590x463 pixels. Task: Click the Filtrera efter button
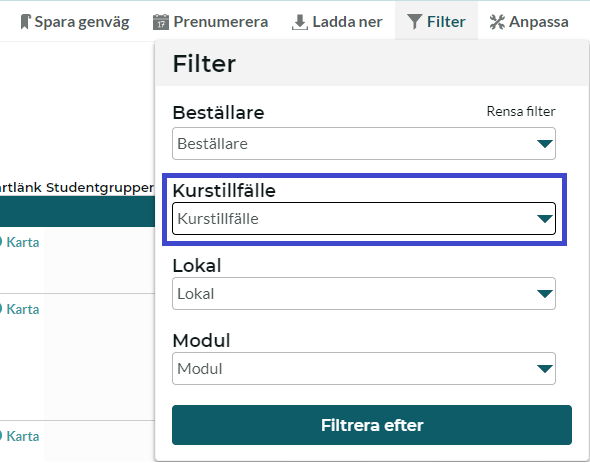(372, 425)
